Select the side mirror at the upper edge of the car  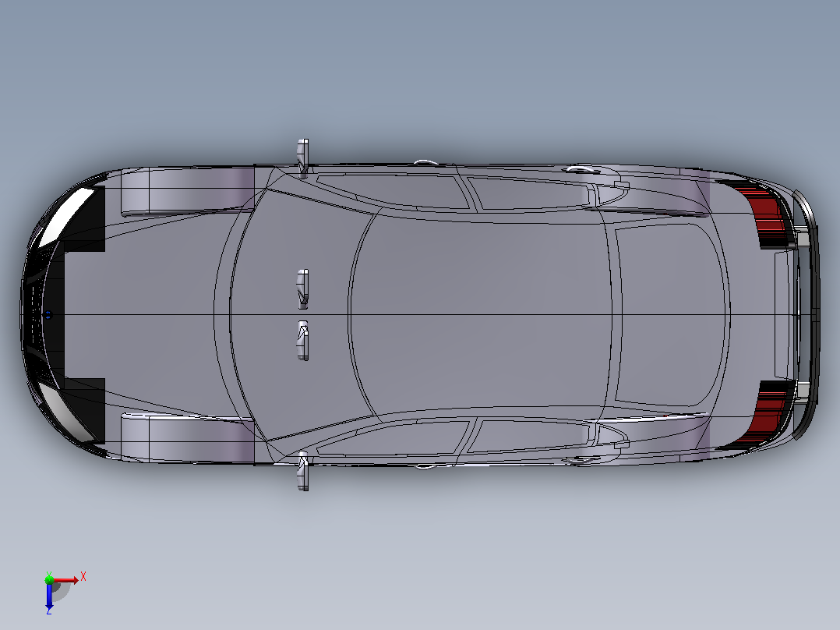pyautogui.click(x=302, y=157)
